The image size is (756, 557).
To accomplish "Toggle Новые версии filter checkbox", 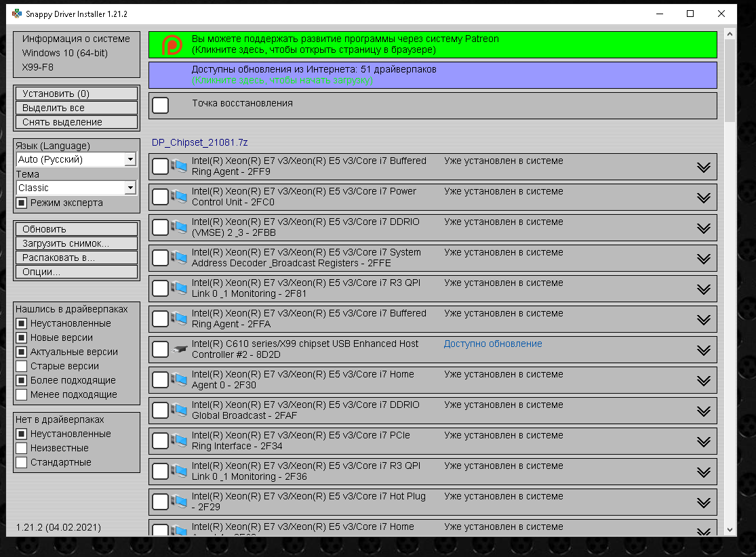I will (x=21, y=337).
